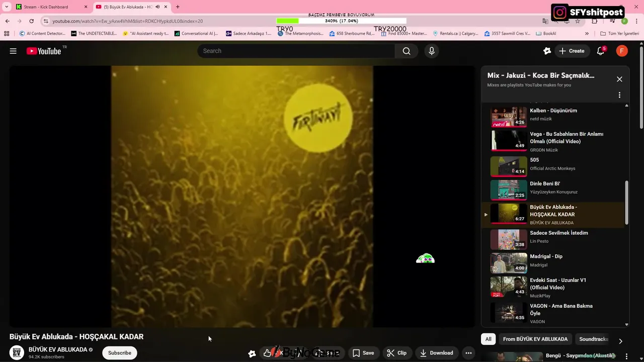Select current HOŞÇAKAL KADAR playlist item
The width and height of the screenshot is (644, 362).
coord(553,215)
